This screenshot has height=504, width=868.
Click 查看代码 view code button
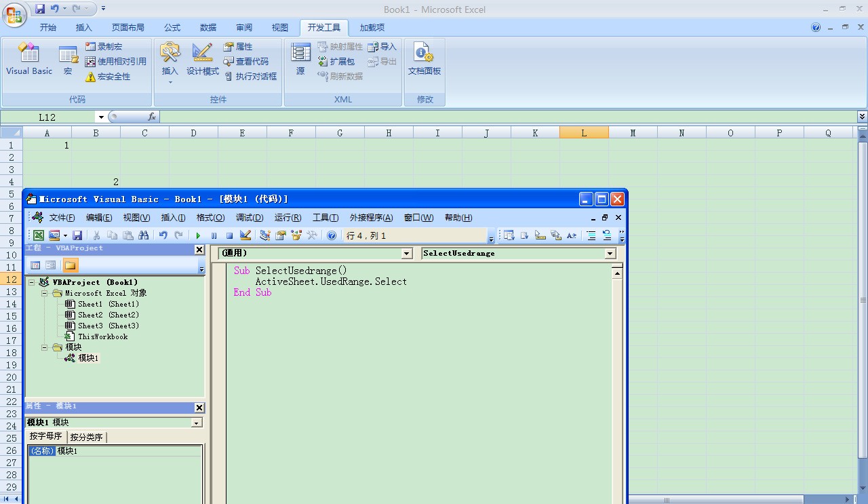[x=246, y=62]
